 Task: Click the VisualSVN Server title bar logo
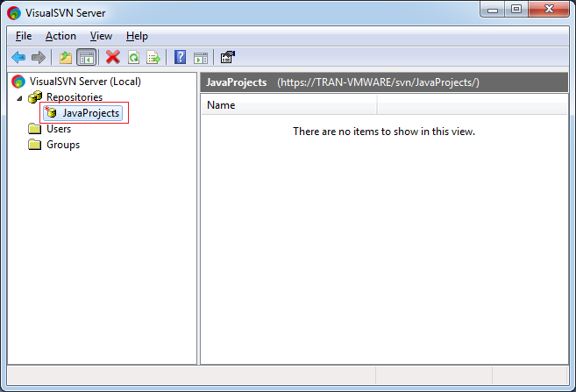(14, 13)
